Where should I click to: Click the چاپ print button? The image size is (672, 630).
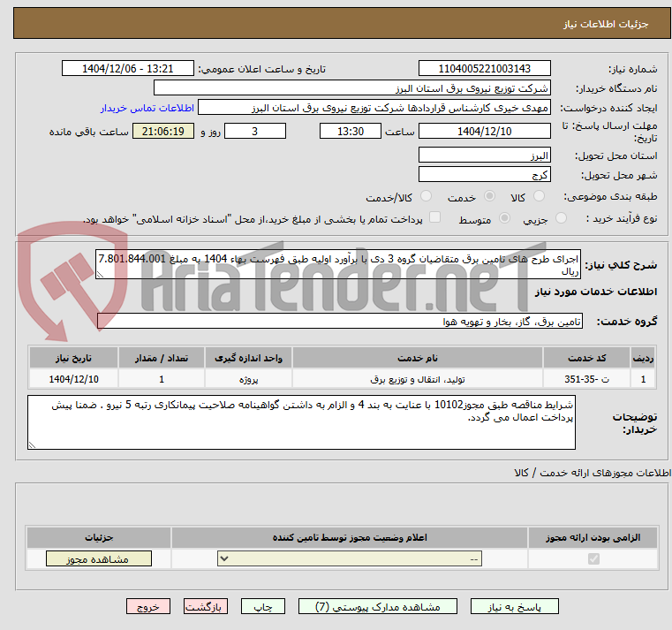[263, 606]
